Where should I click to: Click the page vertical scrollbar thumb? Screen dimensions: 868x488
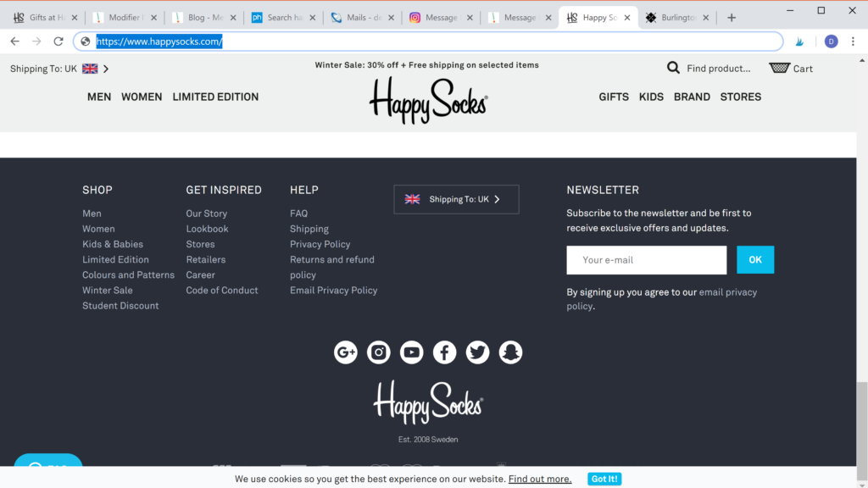click(862, 430)
